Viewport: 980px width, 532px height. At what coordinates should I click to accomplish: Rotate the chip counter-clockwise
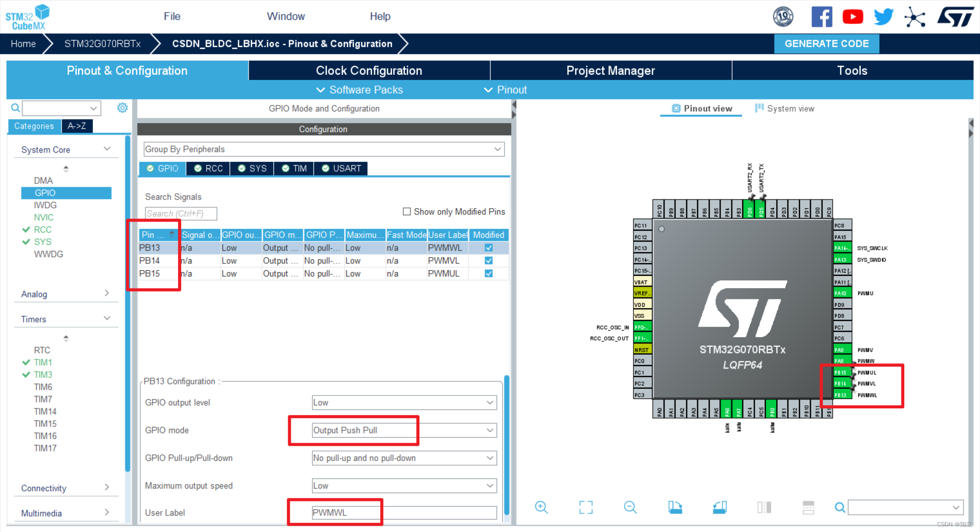pos(720,507)
